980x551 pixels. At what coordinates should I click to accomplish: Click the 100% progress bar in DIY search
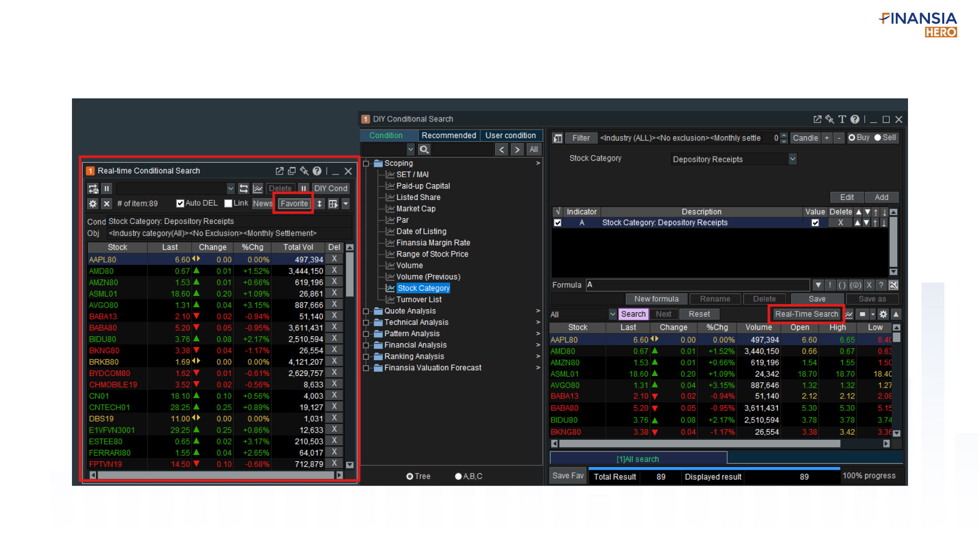point(715,468)
